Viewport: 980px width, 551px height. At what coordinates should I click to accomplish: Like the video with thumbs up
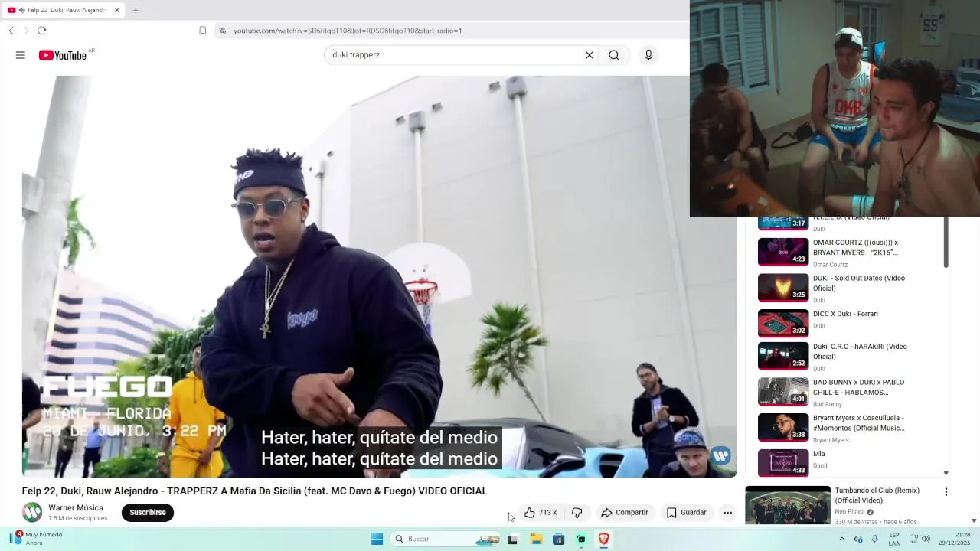click(541, 513)
